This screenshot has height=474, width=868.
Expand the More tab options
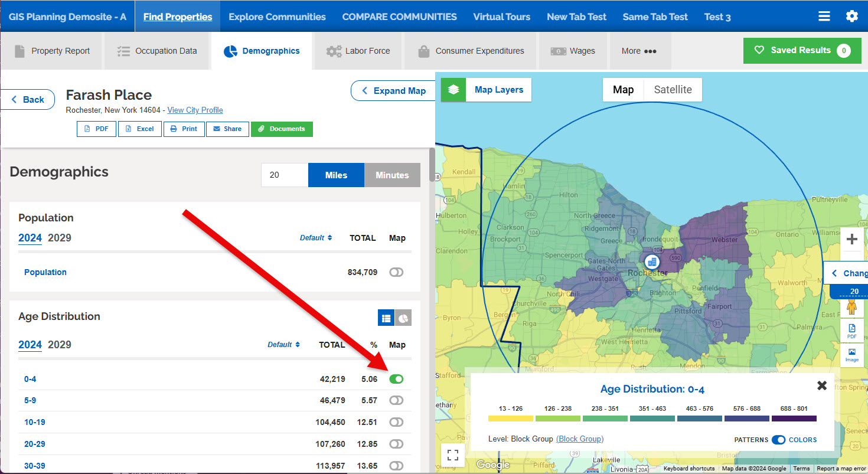click(x=639, y=51)
